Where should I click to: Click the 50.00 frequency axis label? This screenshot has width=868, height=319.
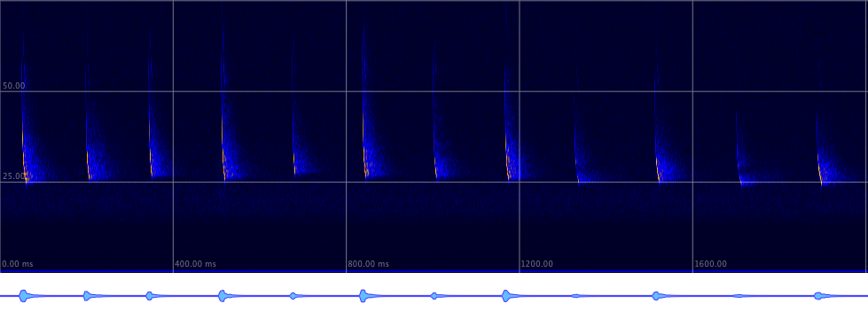click(14, 86)
